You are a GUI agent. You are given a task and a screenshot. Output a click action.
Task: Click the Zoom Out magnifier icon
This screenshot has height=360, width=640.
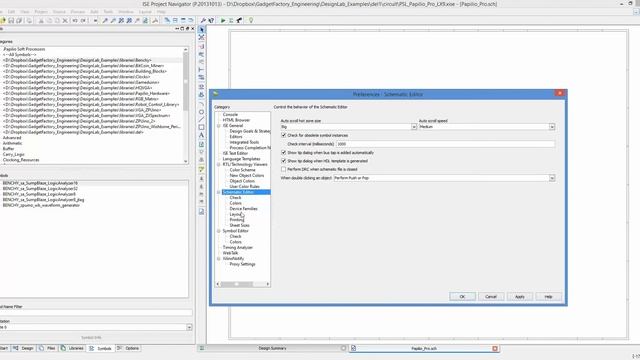[113, 20]
